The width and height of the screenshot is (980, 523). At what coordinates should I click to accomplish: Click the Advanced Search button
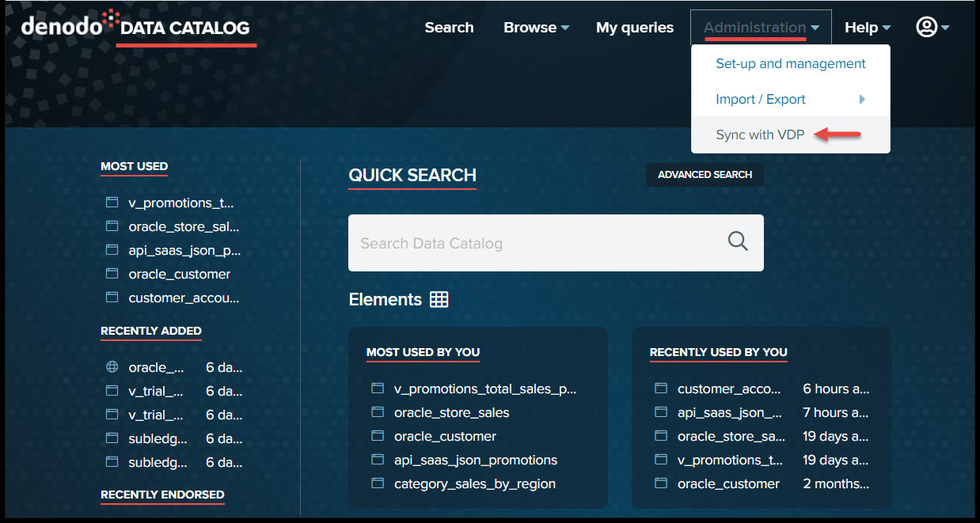(705, 174)
